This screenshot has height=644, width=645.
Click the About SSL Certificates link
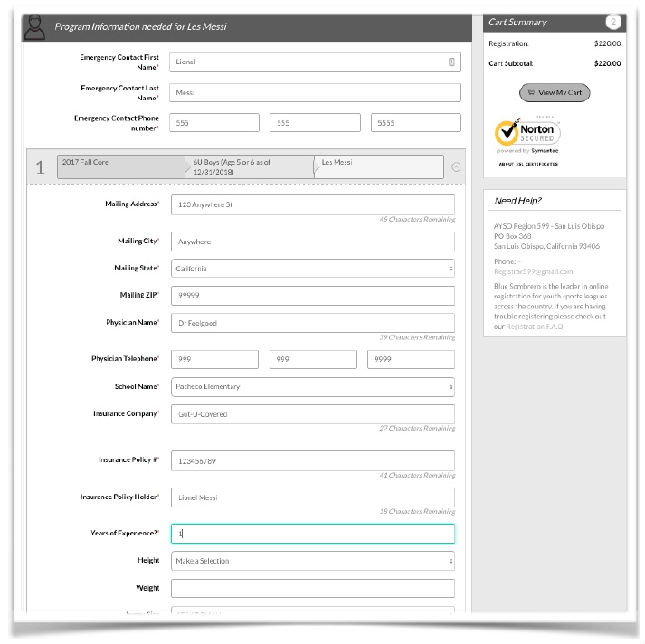point(528,164)
